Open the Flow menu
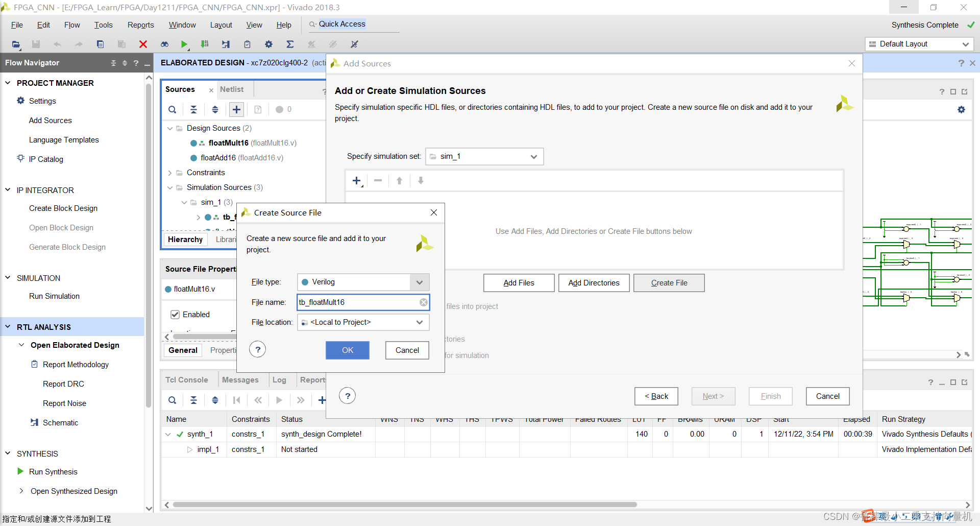 pos(72,25)
